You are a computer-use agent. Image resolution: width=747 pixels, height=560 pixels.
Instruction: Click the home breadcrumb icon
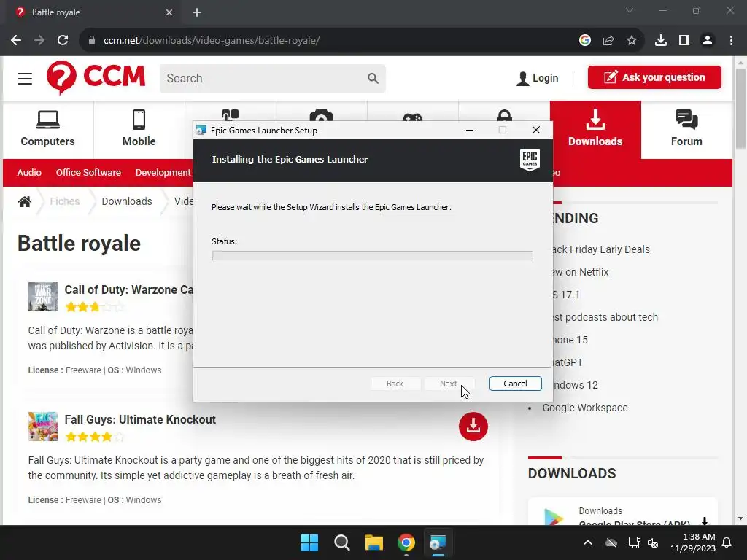coord(25,201)
